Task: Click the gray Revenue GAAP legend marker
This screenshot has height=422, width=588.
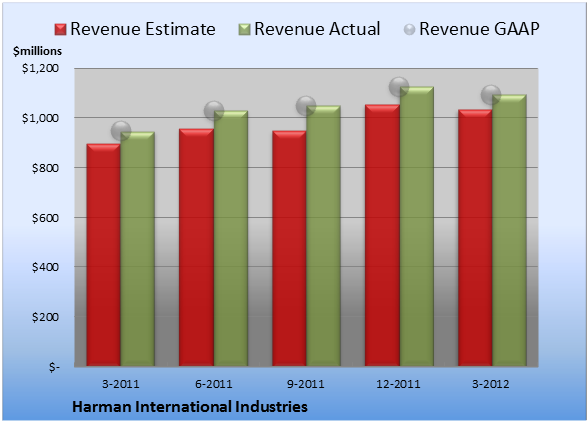Action: 410,30
